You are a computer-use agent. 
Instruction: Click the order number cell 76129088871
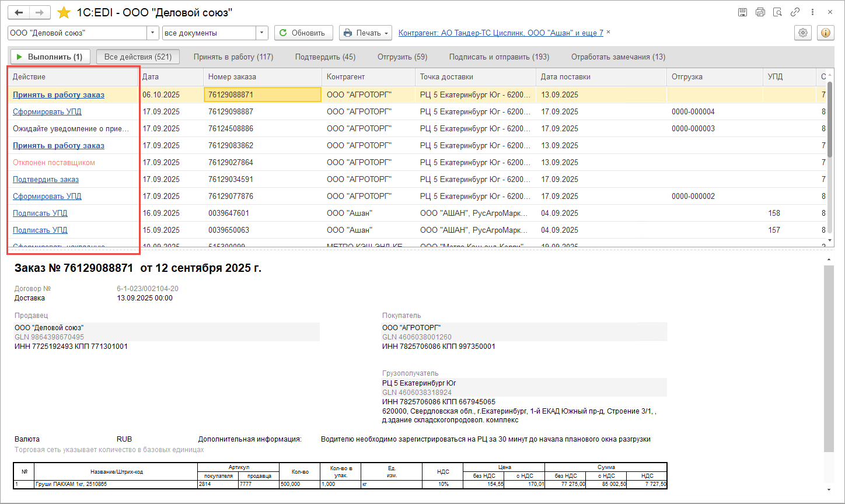(262, 95)
